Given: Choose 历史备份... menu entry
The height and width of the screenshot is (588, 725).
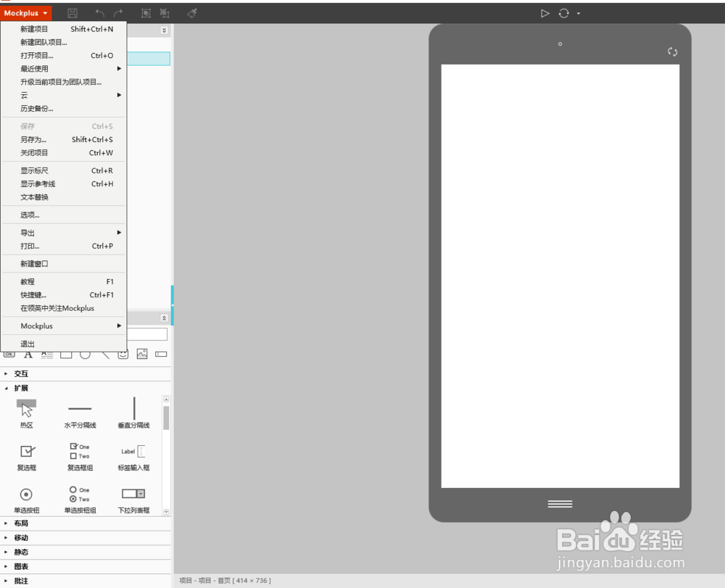Looking at the screenshot, I should [x=64, y=109].
